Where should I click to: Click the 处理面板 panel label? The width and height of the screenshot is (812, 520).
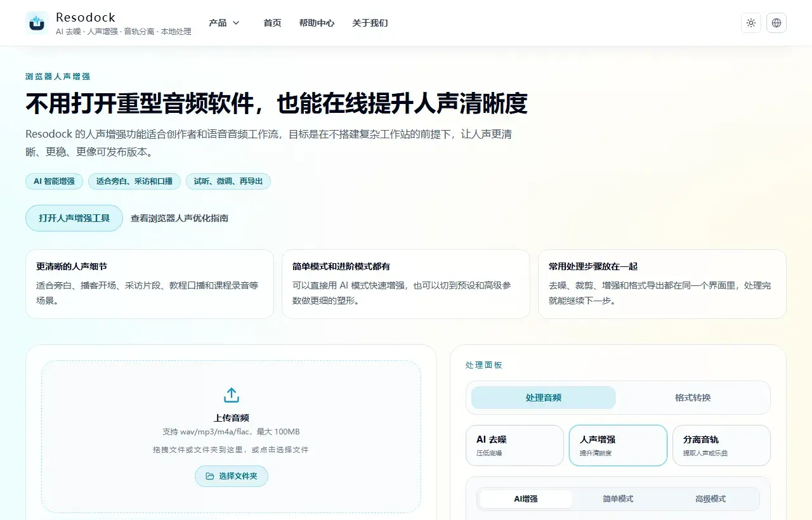484,365
